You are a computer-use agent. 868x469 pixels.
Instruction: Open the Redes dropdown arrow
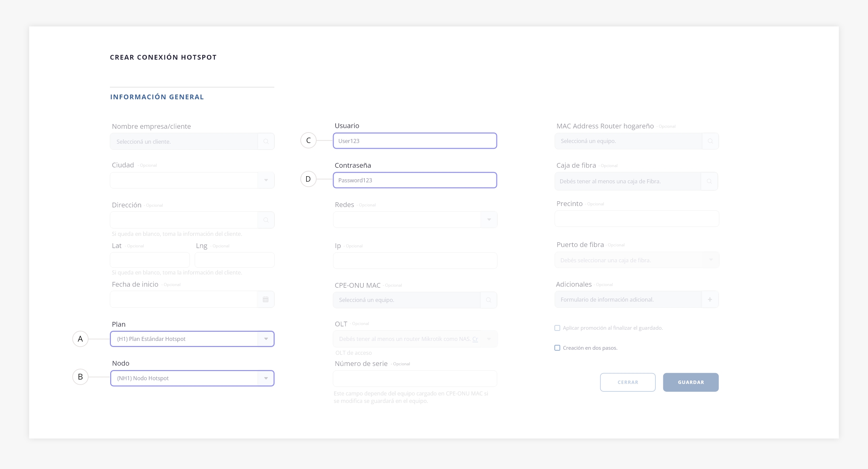pyautogui.click(x=489, y=220)
